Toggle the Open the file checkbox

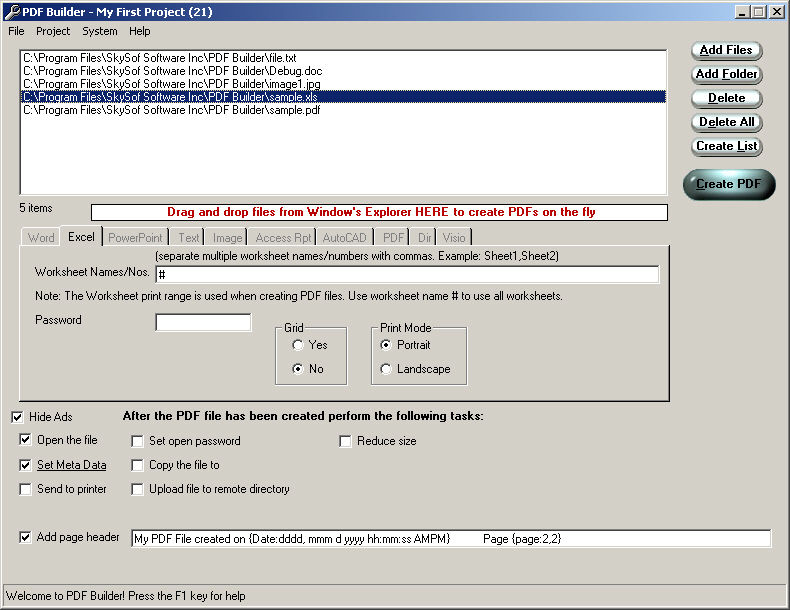(x=25, y=440)
